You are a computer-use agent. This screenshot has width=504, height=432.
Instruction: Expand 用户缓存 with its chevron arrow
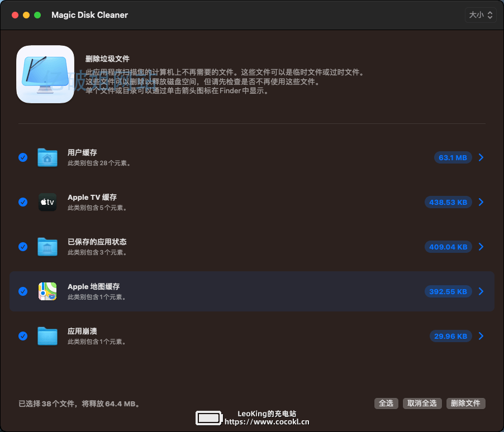click(481, 157)
